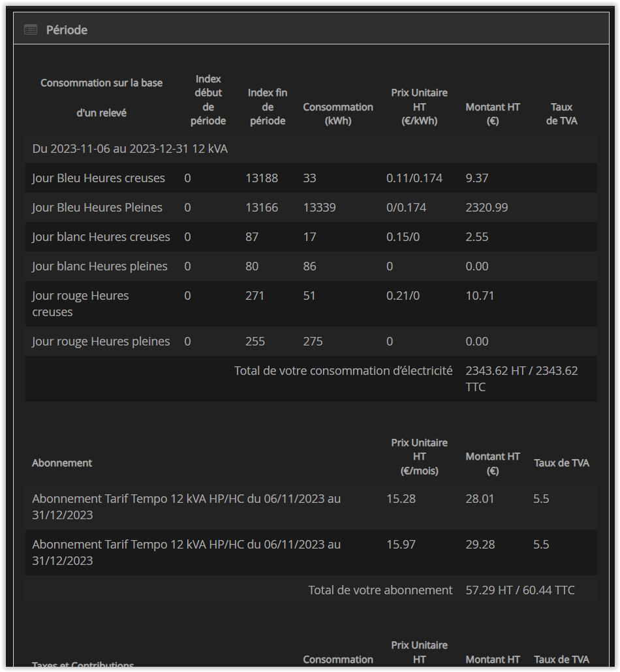Image resolution: width=620 pixels, height=672 pixels.
Task: Click the Index fin de période column header
Action: tap(268, 107)
